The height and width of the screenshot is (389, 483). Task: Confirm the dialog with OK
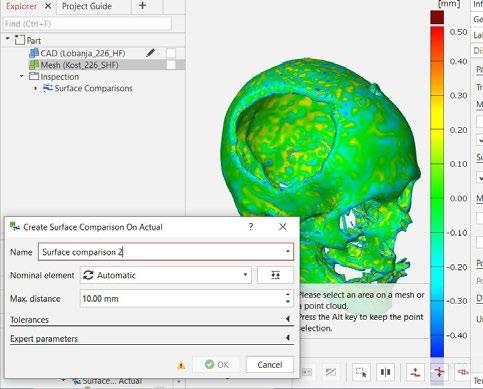(217, 365)
